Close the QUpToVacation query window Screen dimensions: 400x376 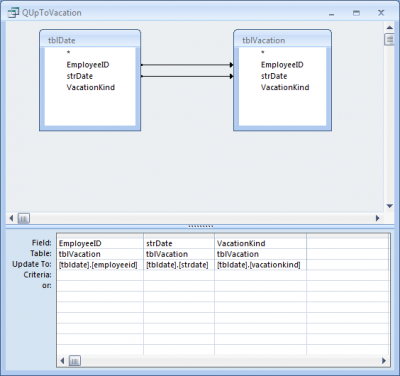(381, 13)
